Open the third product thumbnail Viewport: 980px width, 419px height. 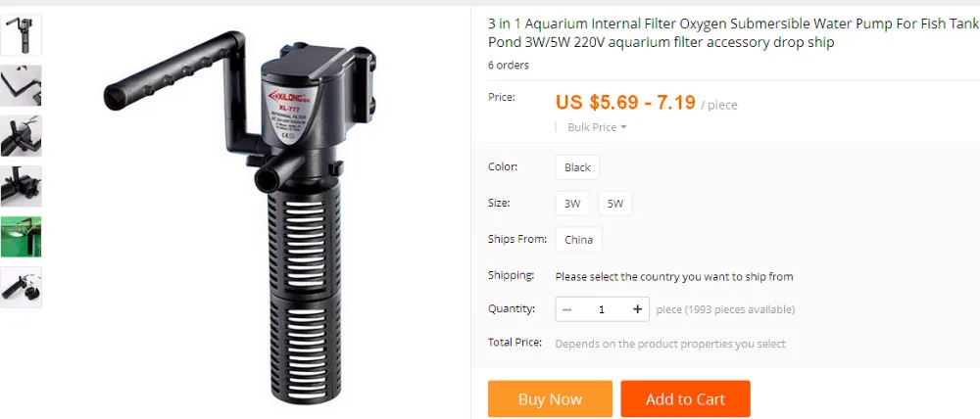[x=21, y=136]
